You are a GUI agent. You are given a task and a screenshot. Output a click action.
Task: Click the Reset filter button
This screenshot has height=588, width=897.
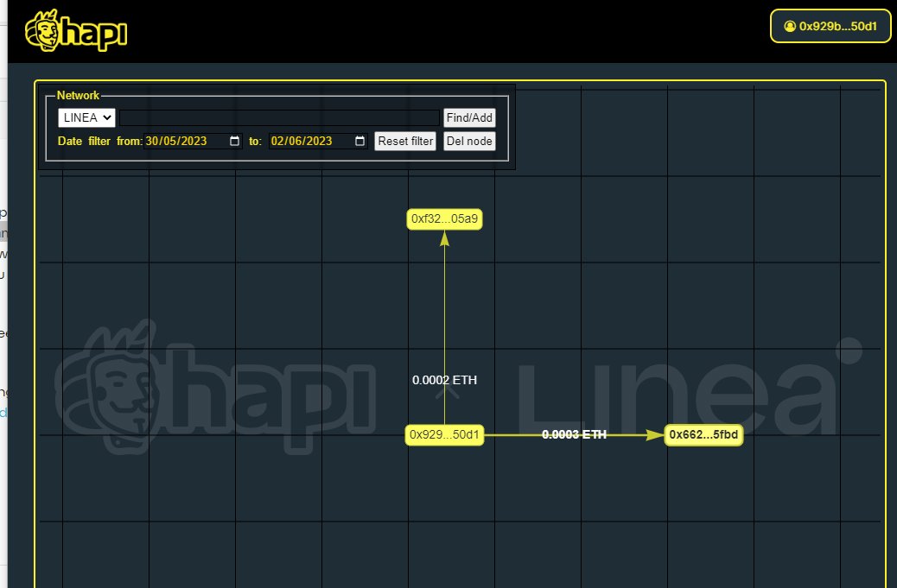pyautogui.click(x=405, y=141)
